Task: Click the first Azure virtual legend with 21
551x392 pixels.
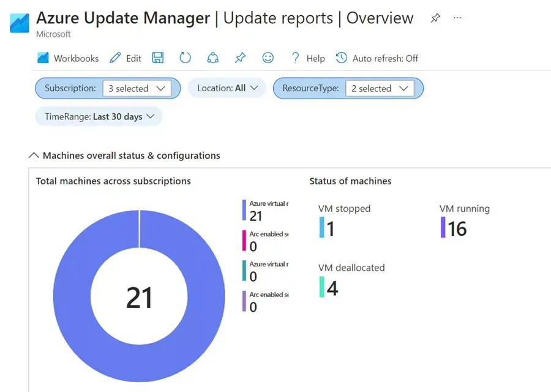Action: (x=265, y=211)
